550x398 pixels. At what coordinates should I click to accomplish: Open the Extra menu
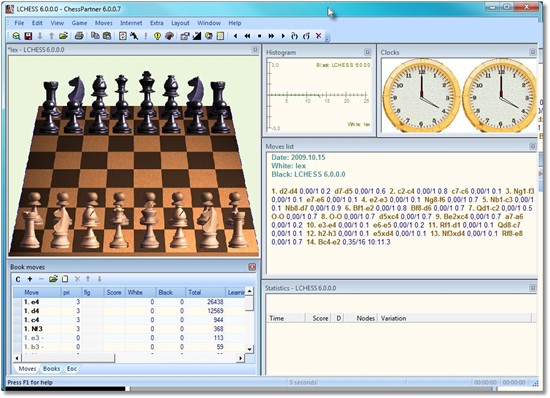click(156, 23)
